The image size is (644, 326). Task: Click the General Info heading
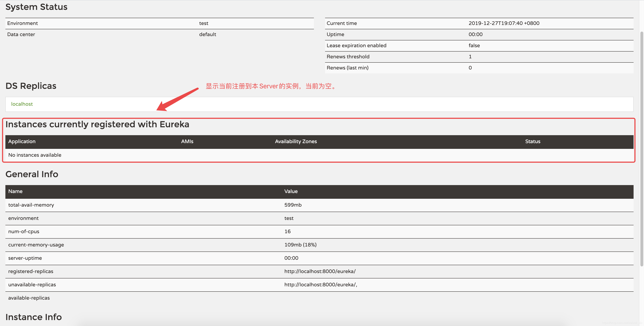pos(32,174)
